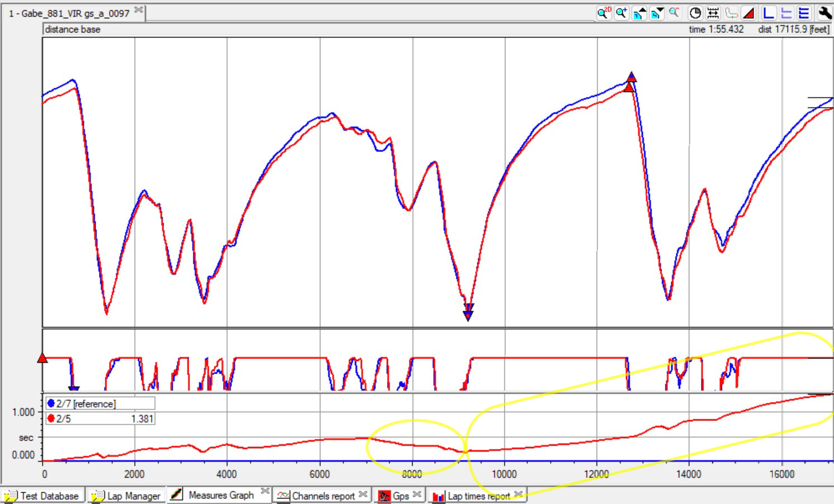The height and width of the screenshot is (504, 834).
Task: Click the blue dot for lap 2/7 reference
Action: pyautogui.click(x=51, y=403)
